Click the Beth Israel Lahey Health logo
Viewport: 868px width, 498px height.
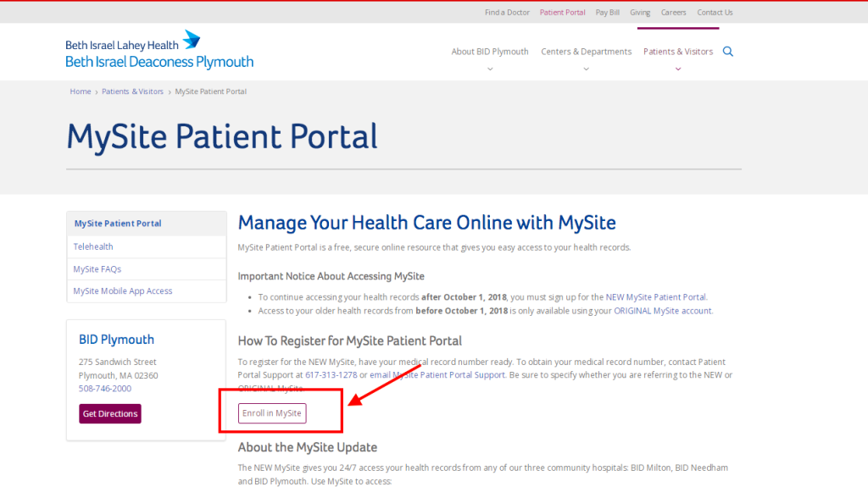(x=133, y=41)
